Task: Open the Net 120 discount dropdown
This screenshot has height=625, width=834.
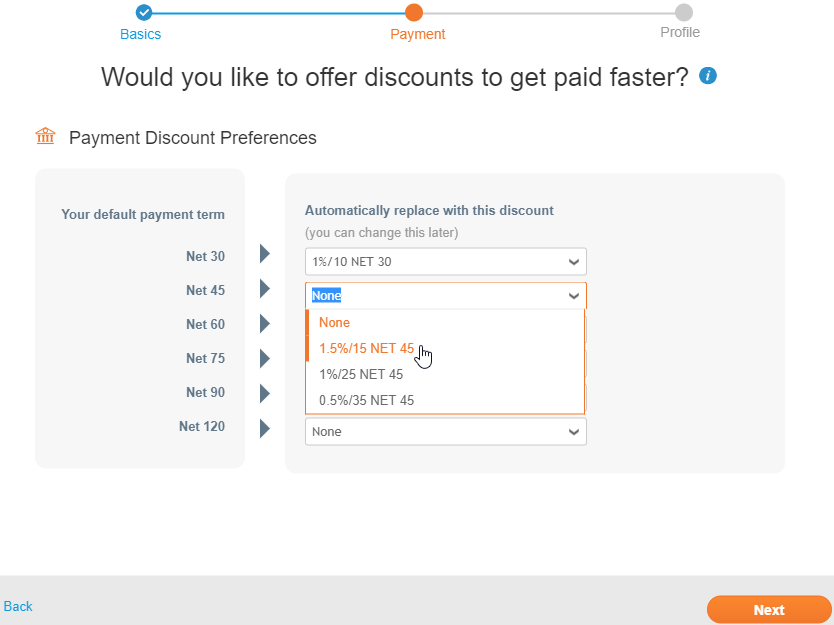Action: tap(446, 431)
